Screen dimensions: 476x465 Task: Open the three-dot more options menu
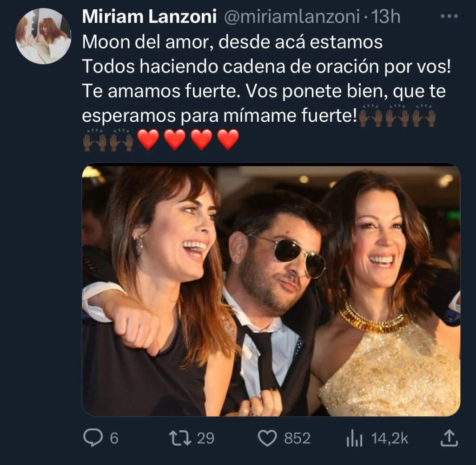(449, 17)
